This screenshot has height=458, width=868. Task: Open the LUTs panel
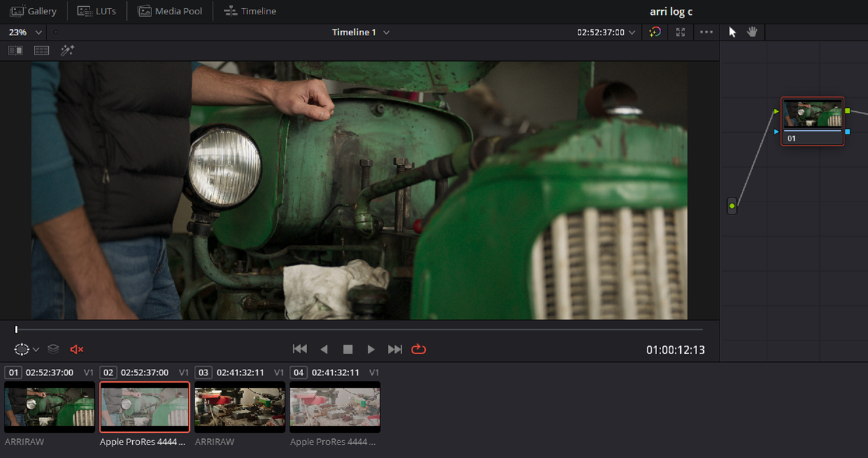[97, 12]
